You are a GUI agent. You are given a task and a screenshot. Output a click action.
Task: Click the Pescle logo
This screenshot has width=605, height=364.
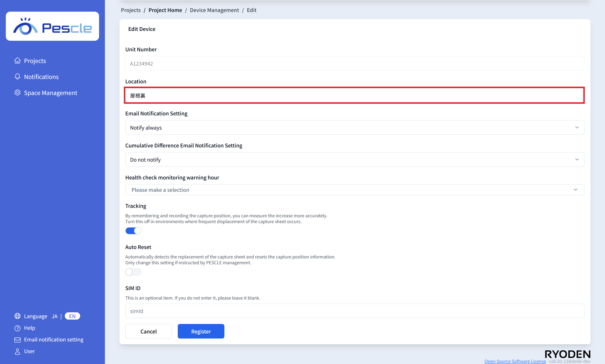(x=52, y=26)
